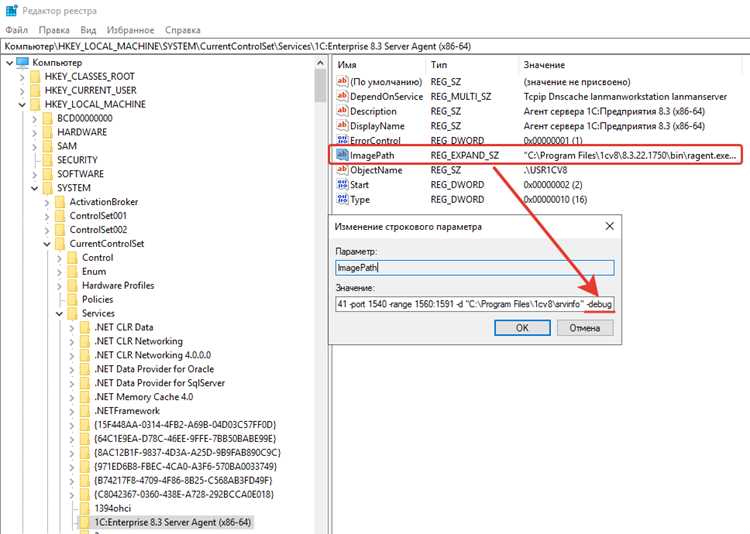Expand the Control key
The height and width of the screenshot is (534, 750).
coord(59,258)
